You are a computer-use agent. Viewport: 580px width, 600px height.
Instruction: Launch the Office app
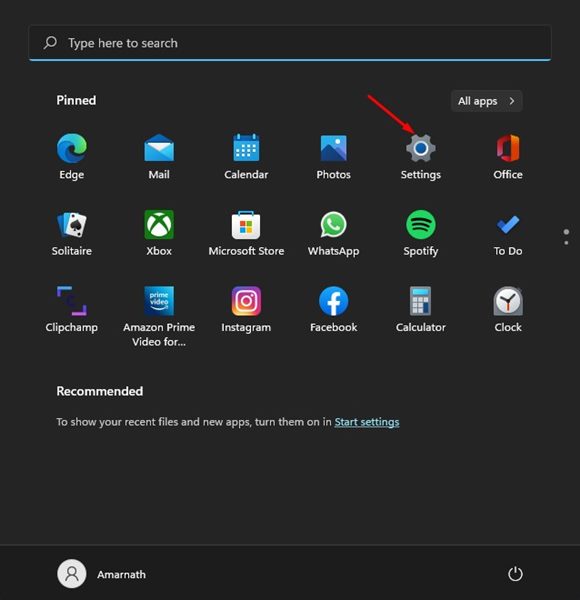click(508, 157)
